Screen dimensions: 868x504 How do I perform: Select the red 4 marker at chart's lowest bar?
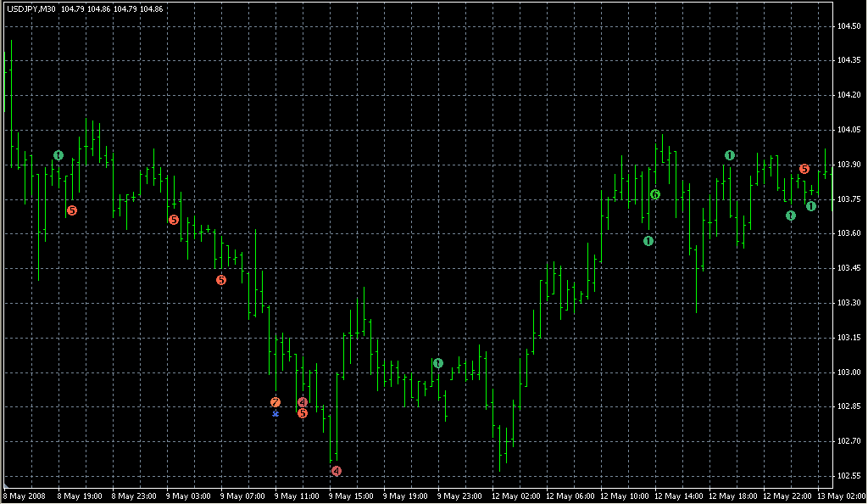pos(337,471)
